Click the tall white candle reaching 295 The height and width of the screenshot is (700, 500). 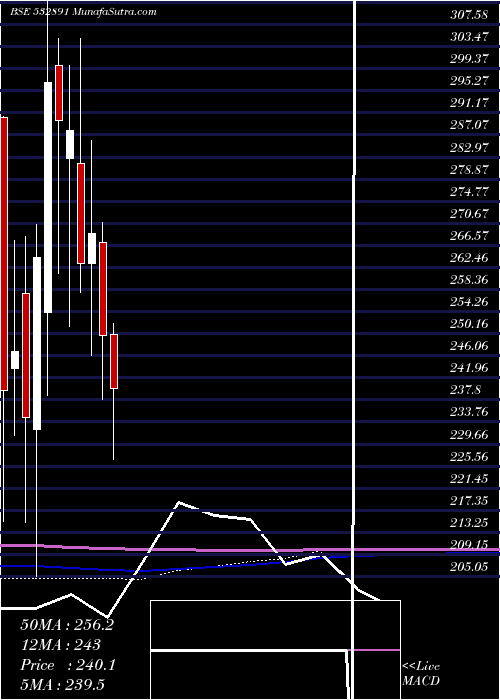coord(48,197)
